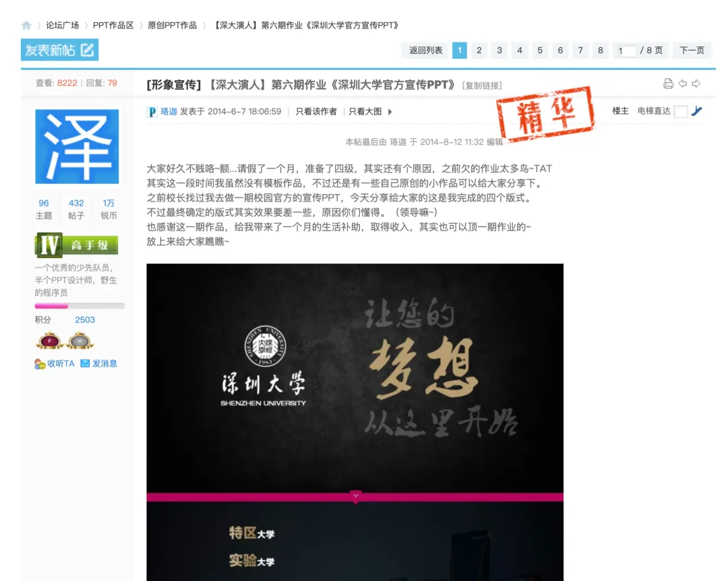This screenshot has width=728, height=581.
Task: Post a new thread with 发表新帖
Action: 59,50
